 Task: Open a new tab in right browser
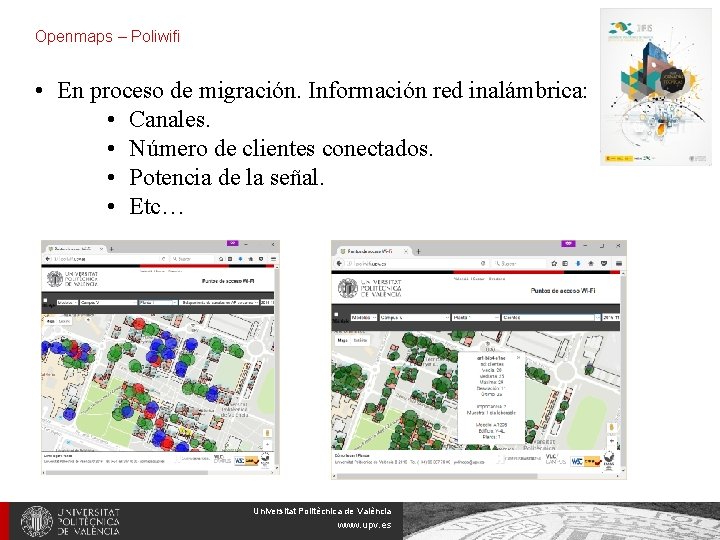pos(418,251)
